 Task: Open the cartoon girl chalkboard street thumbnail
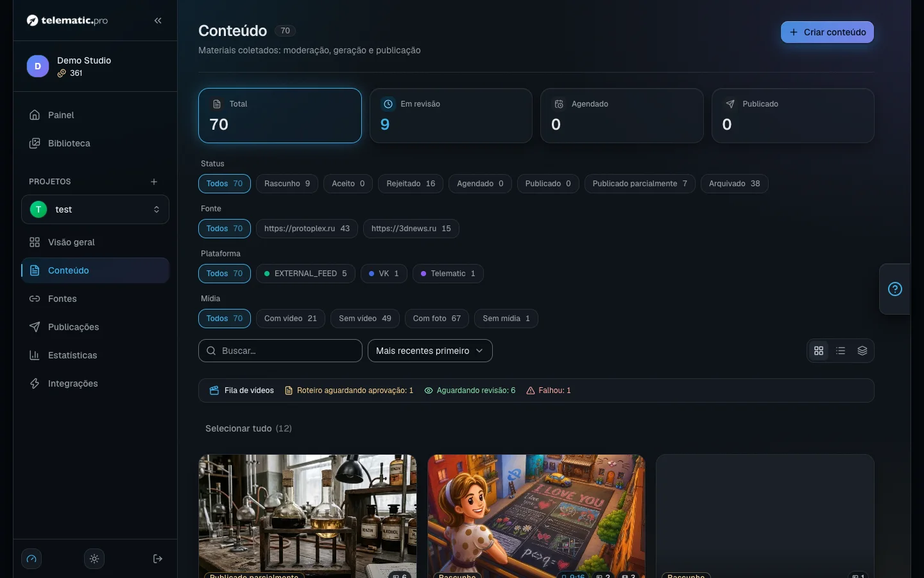point(536,516)
